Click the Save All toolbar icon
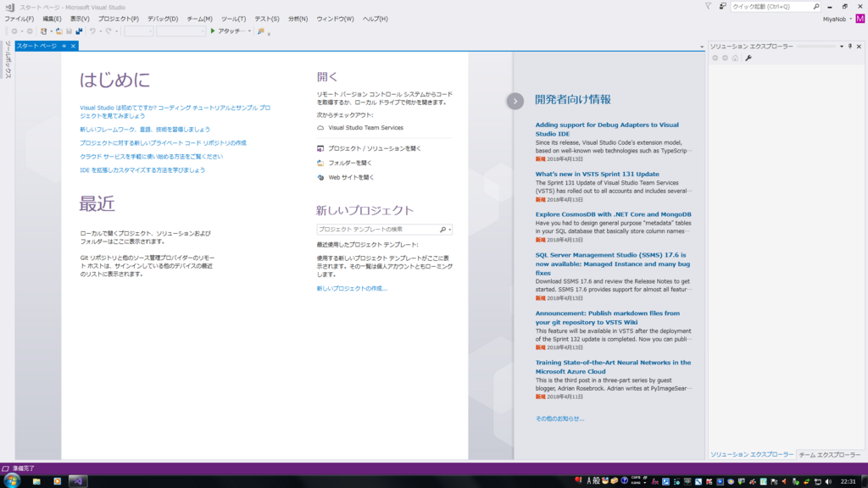The width and height of the screenshot is (868, 488). click(79, 31)
